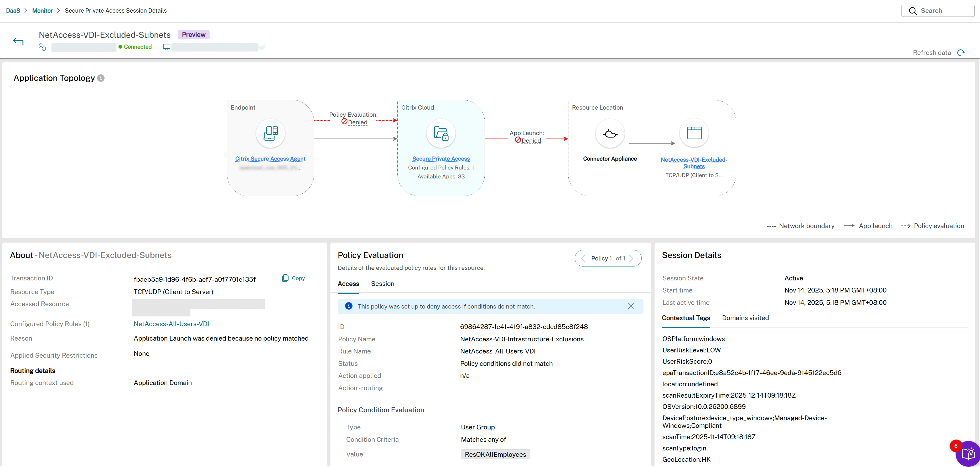This screenshot has width=980, height=467.
Task: Click Policy conditions did not match status
Action: (506, 364)
